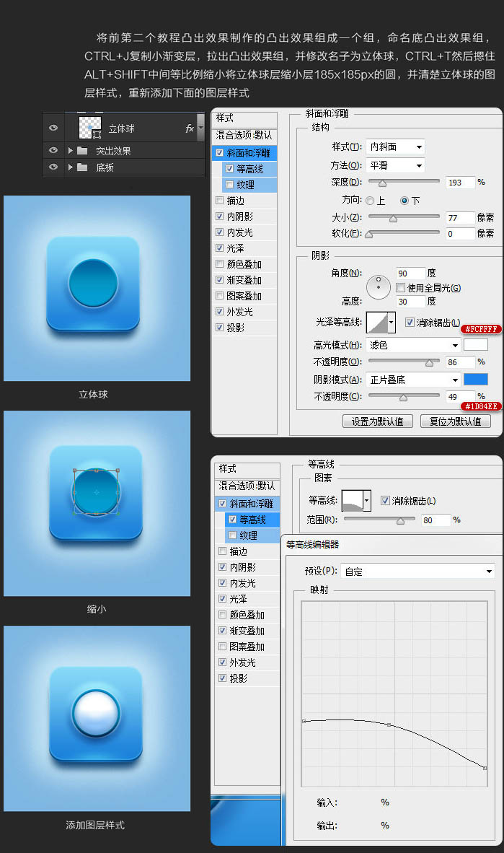Click the 高度 value field showing 30
Image resolution: width=504 pixels, height=853 pixels.
[410, 302]
